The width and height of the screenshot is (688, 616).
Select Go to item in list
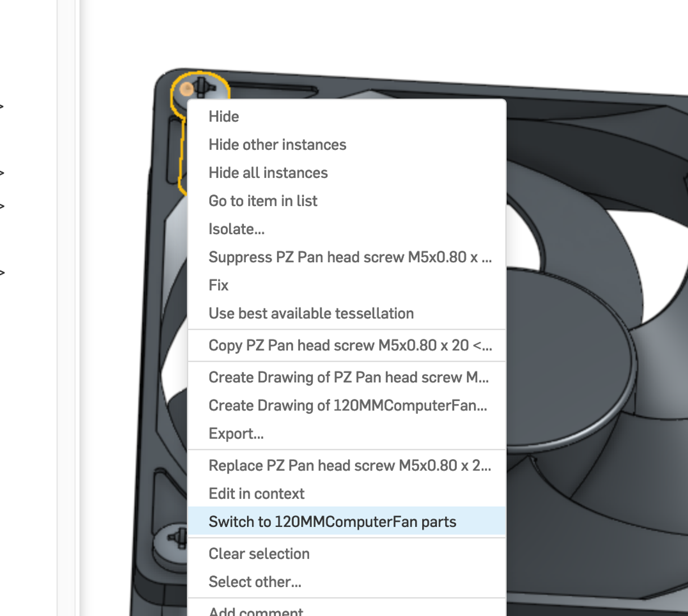[347, 201]
